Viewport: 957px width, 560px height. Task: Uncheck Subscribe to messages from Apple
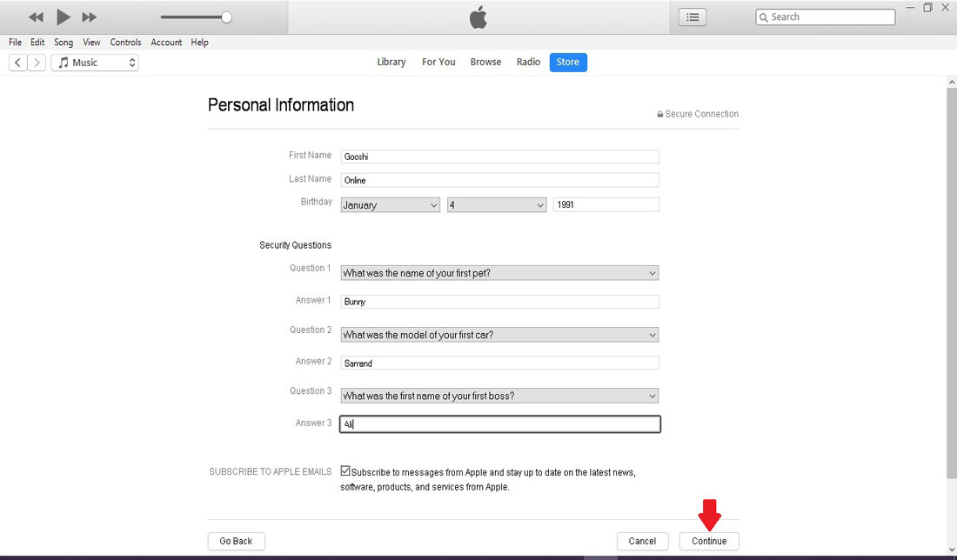point(345,470)
